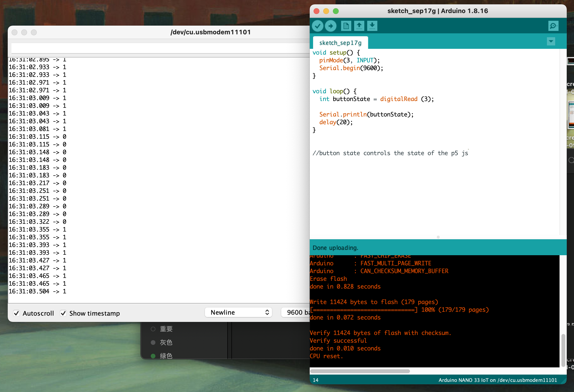574x392 pixels.
Task: Click the window resize grip at Arduino corner
Action: coord(564,381)
